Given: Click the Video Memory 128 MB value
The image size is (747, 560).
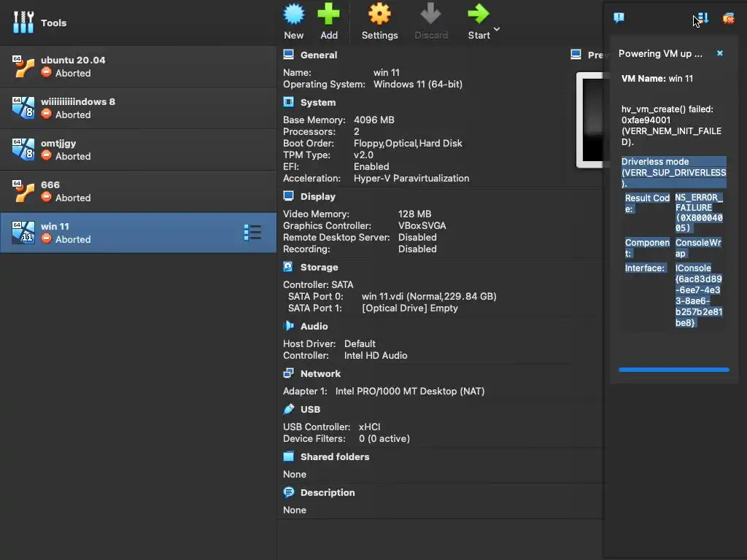Looking at the screenshot, I should 414,214.
